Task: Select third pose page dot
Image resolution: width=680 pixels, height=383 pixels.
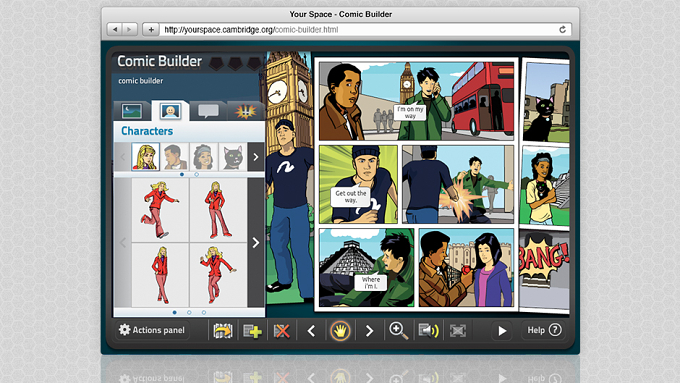Action: click(204, 312)
